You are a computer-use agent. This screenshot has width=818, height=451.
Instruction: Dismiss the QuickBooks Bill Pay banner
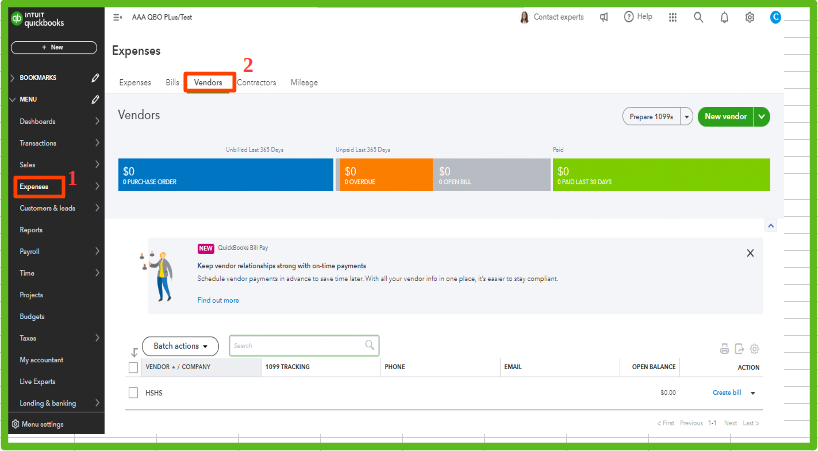tap(750, 253)
